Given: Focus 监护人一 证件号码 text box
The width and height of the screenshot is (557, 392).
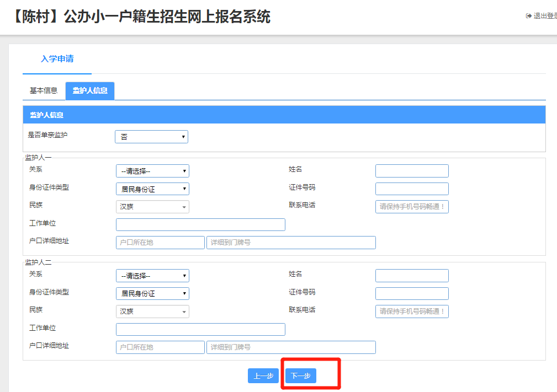Looking at the screenshot, I should [412, 189].
